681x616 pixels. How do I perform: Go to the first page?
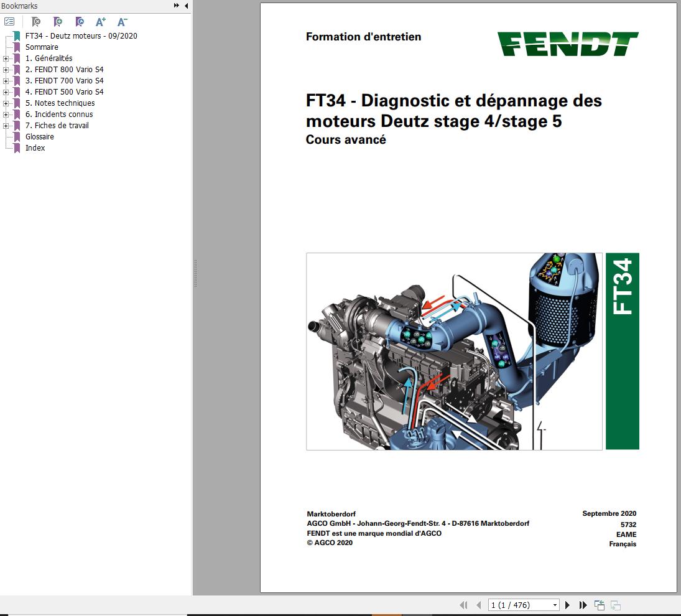464,605
